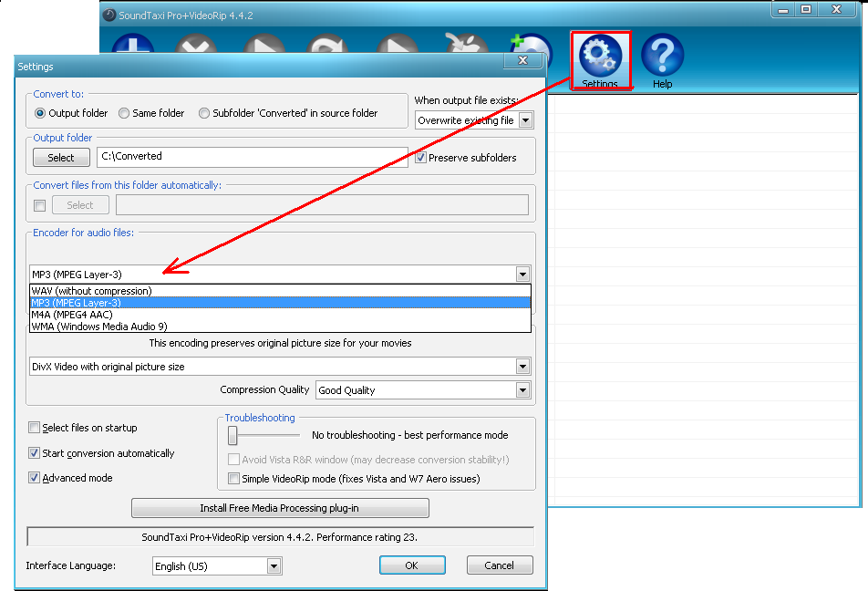Viewport: 868px width, 591px height.
Task: Click the automatic folder path field
Action: 322,205
